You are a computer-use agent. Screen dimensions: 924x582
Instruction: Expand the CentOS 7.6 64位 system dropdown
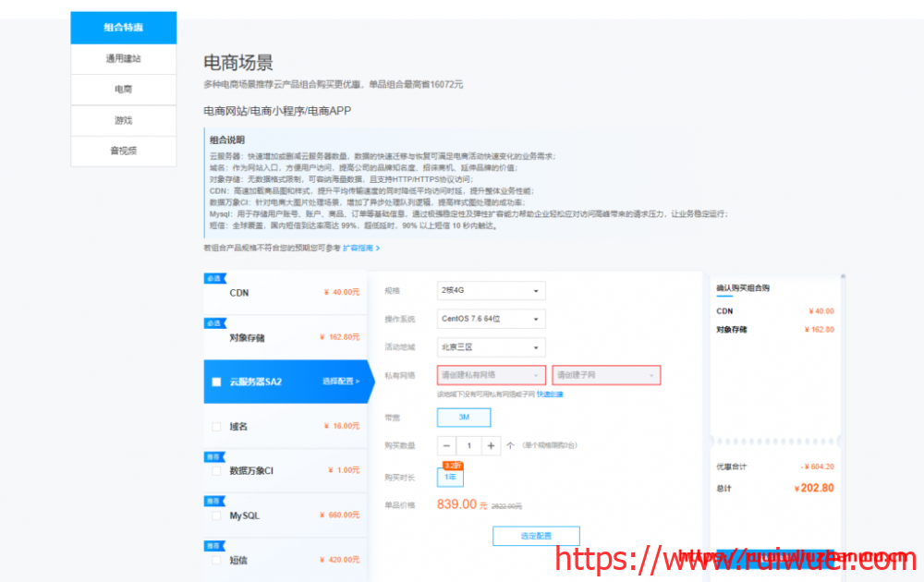[x=491, y=319]
